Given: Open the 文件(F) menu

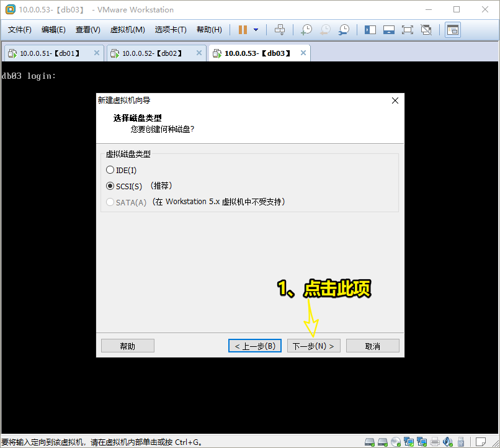Looking at the screenshot, I should click(20, 30).
